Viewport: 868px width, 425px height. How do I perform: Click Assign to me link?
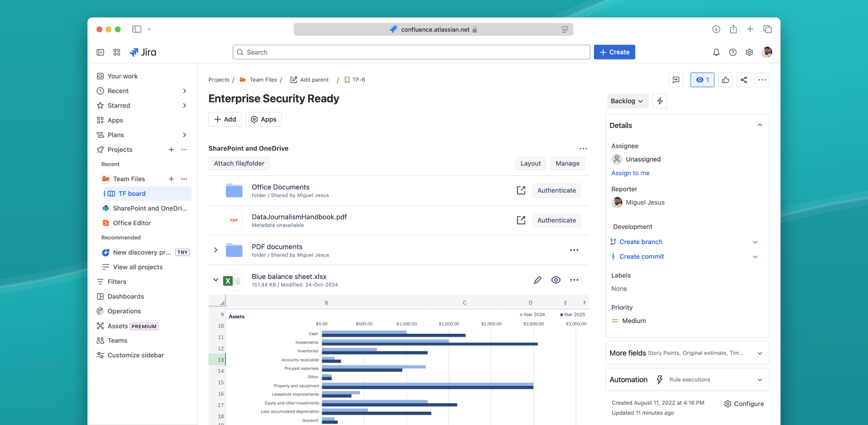tap(630, 173)
